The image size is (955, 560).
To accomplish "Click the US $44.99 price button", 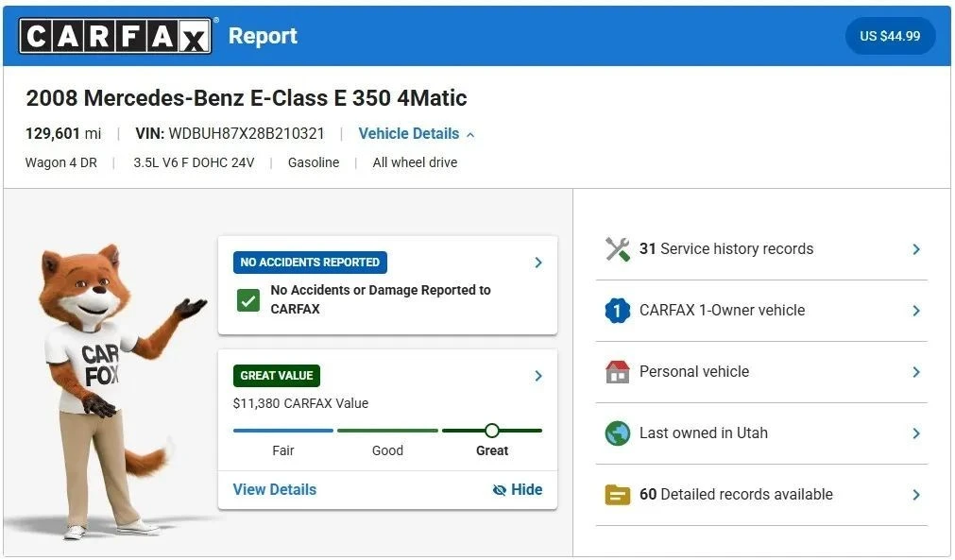I will 890,36.
